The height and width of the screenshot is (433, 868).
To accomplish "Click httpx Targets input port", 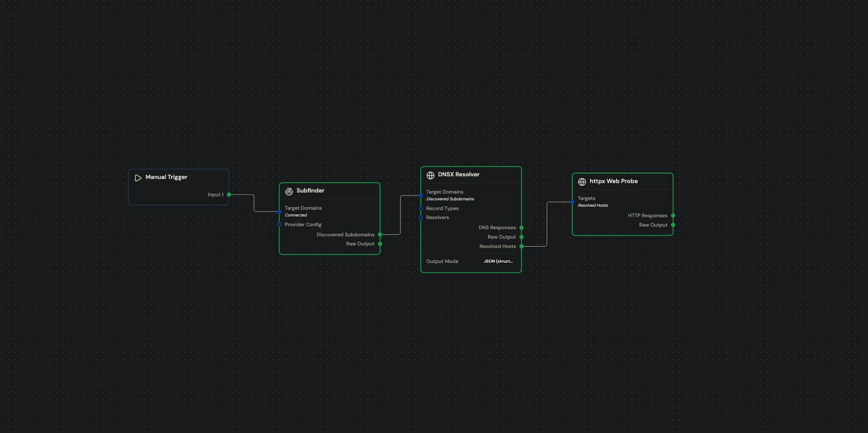I will click(572, 202).
